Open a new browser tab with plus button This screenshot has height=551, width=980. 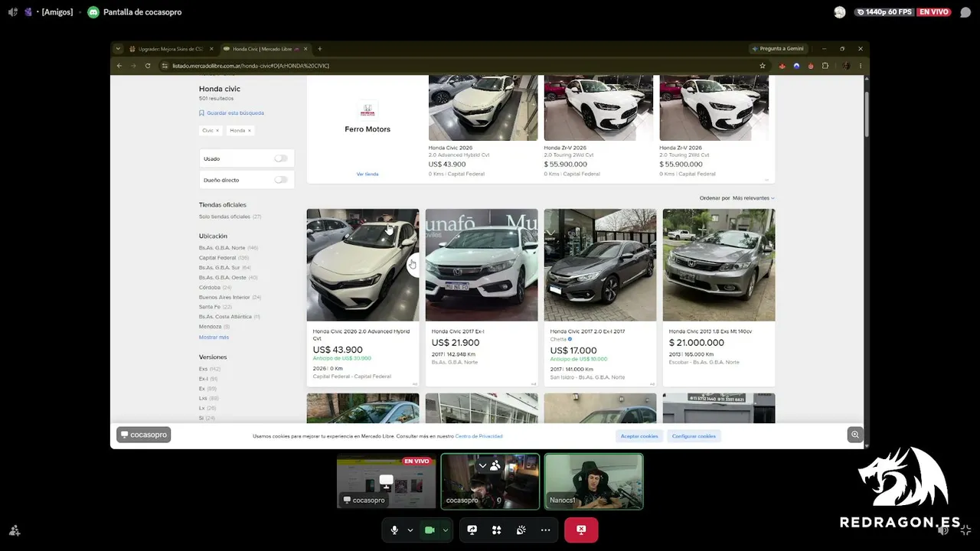319,49
